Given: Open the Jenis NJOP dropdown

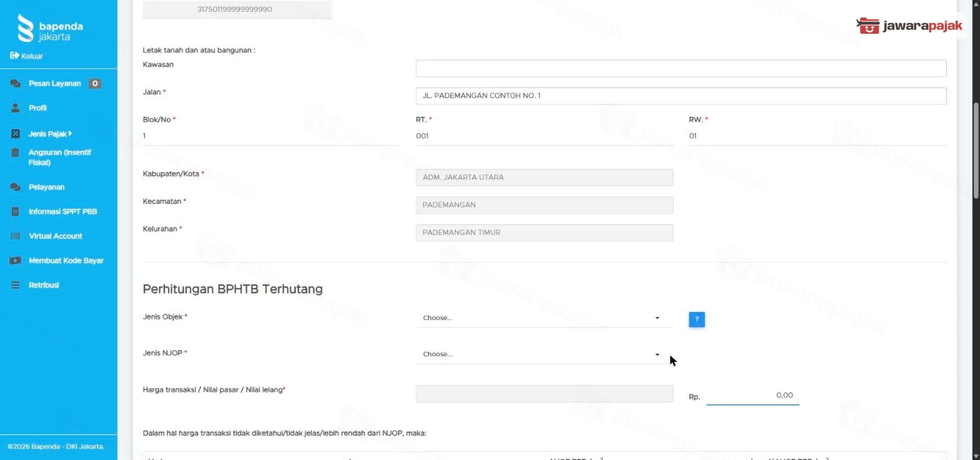Looking at the screenshot, I should 544,354.
